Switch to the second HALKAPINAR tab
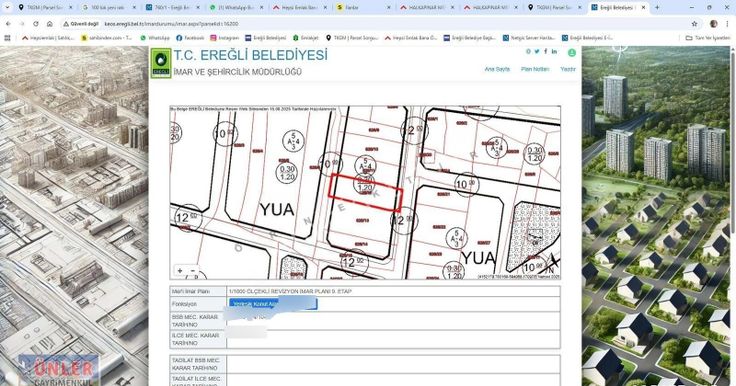Screen dimensions: 736x386 [x=491, y=8]
